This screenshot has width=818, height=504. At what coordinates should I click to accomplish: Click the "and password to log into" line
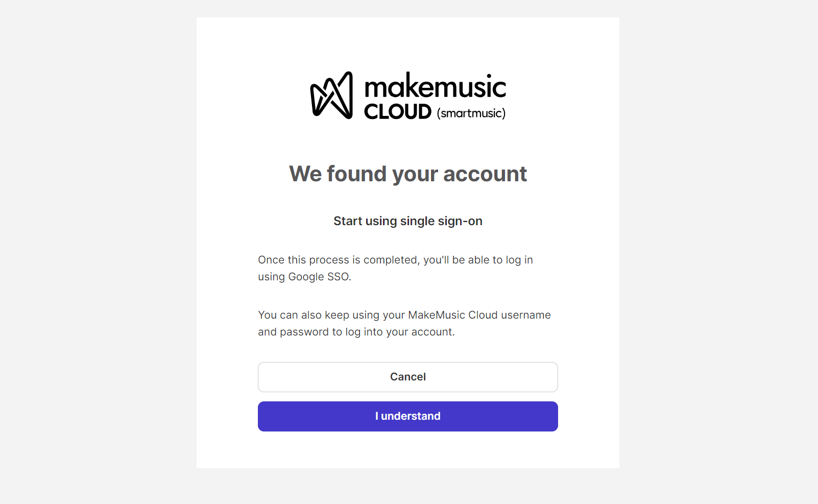[x=356, y=332]
